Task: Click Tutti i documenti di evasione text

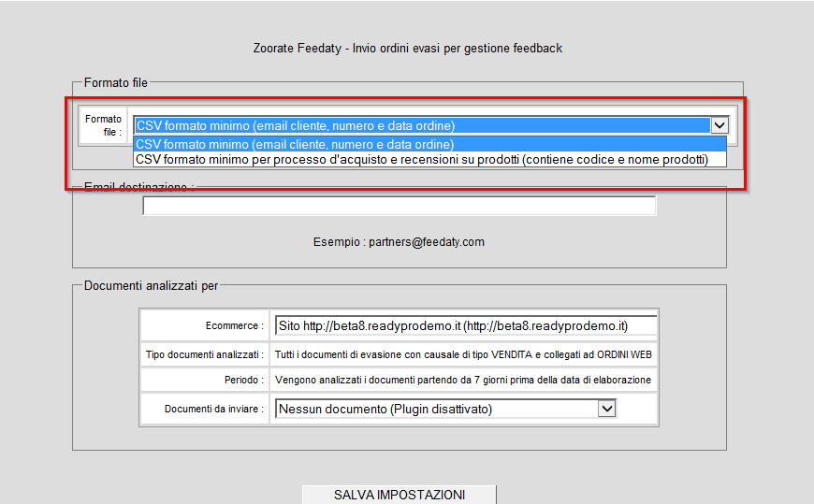Action: [463, 354]
